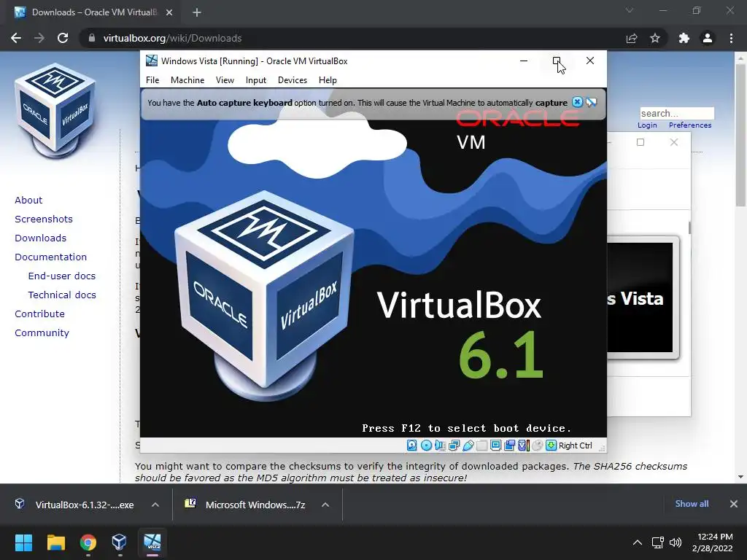Click the notification's don't-show-again icon
The image size is (747, 560).
coord(591,102)
